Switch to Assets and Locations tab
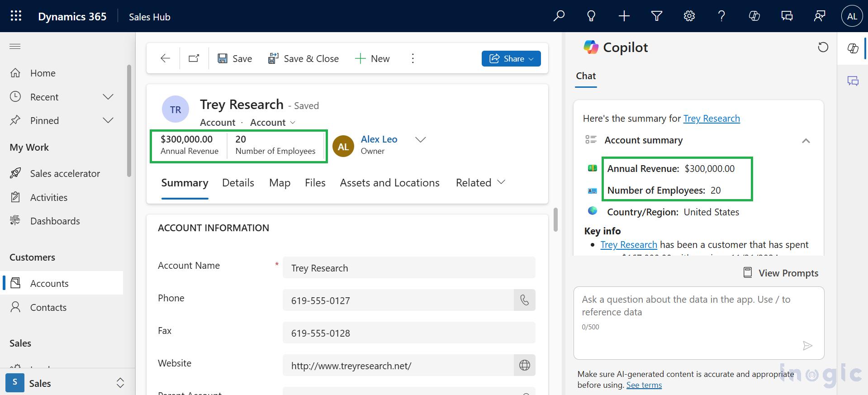 click(389, 183)
